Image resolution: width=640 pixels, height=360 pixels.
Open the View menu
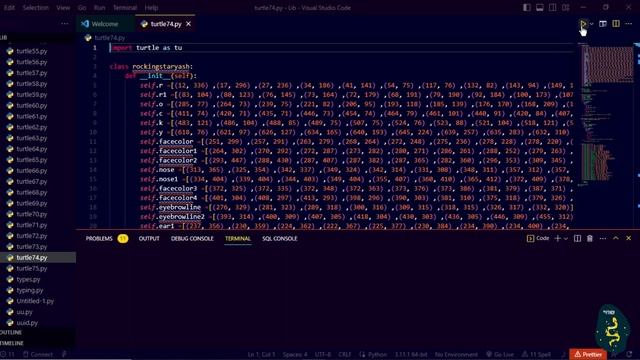pyautogui.click(x=63, y=7)
